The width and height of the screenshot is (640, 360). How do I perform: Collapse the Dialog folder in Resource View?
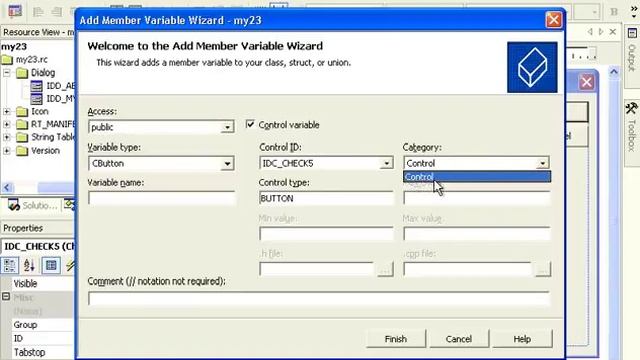tap(7, 73)
